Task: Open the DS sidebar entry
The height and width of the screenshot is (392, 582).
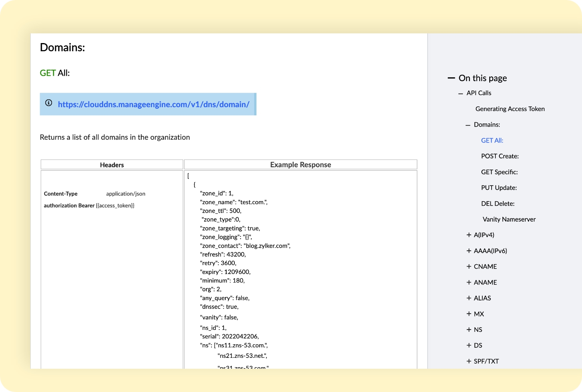Action: (478, 345)
